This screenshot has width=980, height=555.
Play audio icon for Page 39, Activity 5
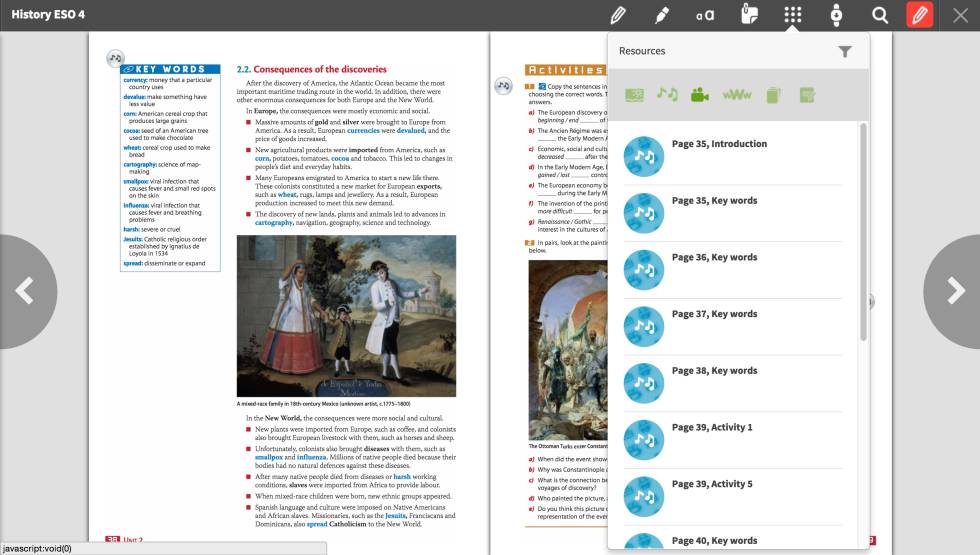click(x=644, y=497)
